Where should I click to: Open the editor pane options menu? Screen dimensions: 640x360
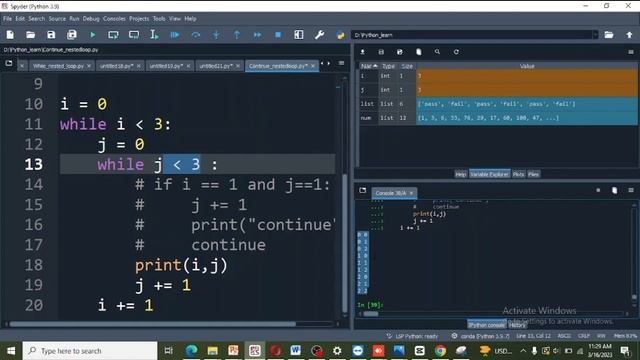342,63
